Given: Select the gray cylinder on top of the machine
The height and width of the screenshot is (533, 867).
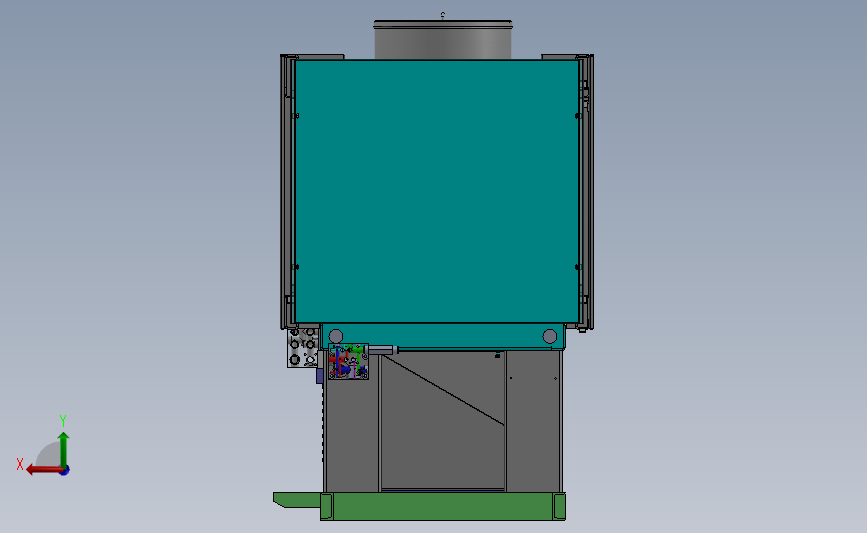Looking at the screenshot, I should [443, 40].
